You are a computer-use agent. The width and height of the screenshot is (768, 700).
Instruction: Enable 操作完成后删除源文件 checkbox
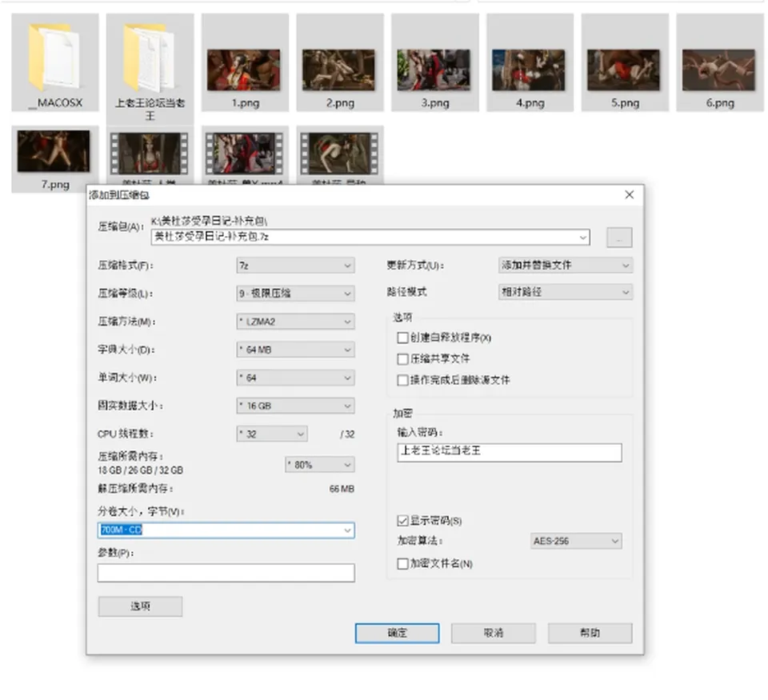click(402, 380)
